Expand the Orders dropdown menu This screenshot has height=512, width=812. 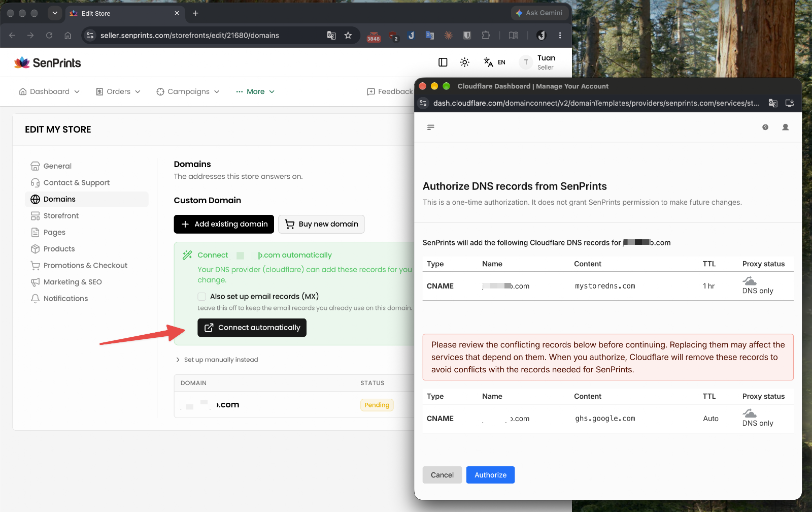coord(118,91)
